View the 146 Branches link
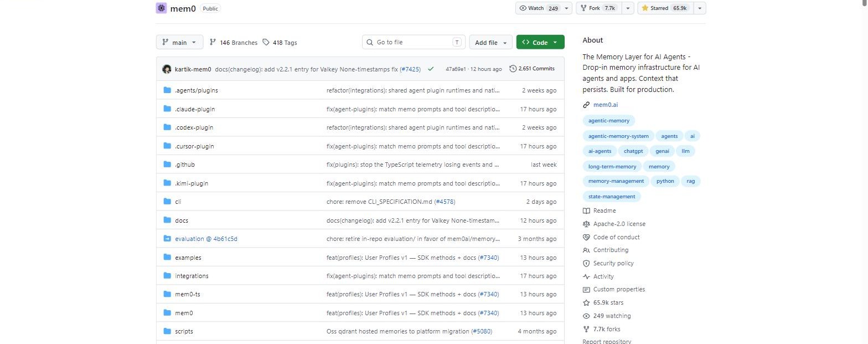This screenshot has width=868, height=344. [233, 43]
